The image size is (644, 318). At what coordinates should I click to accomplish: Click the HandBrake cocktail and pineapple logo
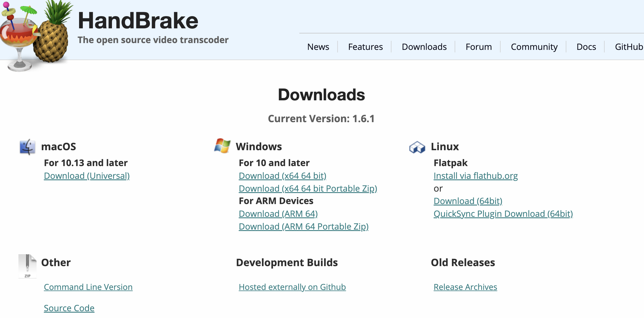click(x=35, y=34)
